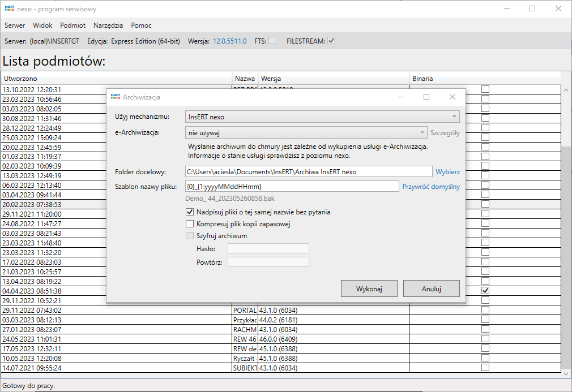The height and width of the screenshot is (392, 572).
Task: Toggle Szyfruj archiwum checkbox
Action: [x=190, y=236]
